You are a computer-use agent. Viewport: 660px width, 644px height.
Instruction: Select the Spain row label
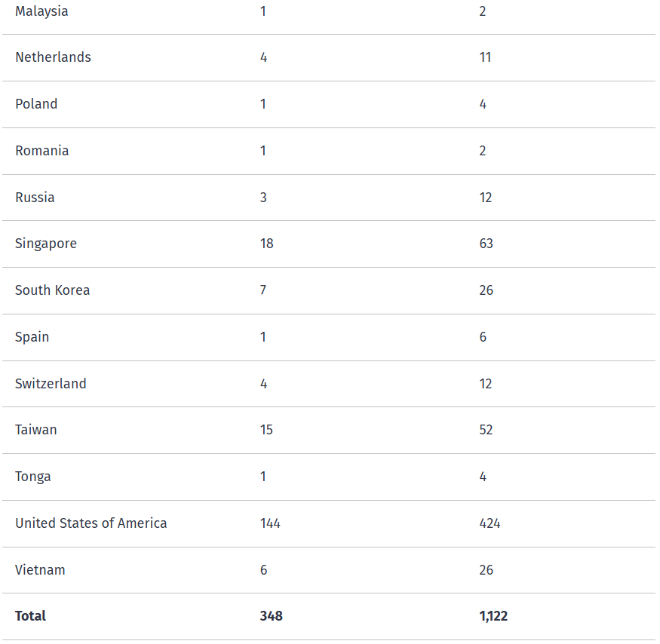point(32,337)
